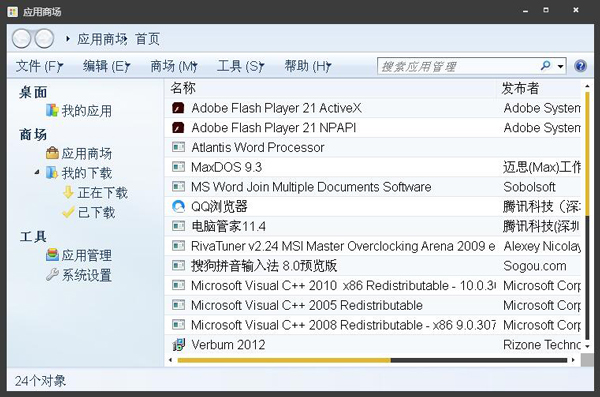Click the 首页 breadcrumb segment

pyautogui.click(x=147, y=39)
